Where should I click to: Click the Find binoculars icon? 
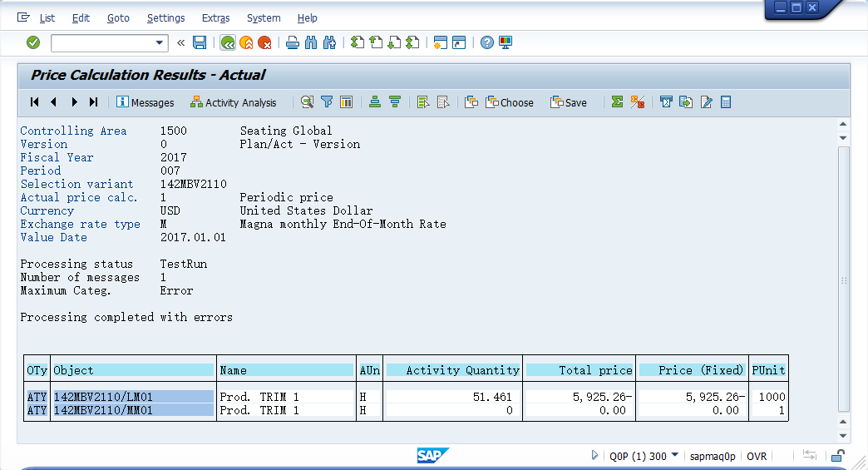(x=311, y=42)
